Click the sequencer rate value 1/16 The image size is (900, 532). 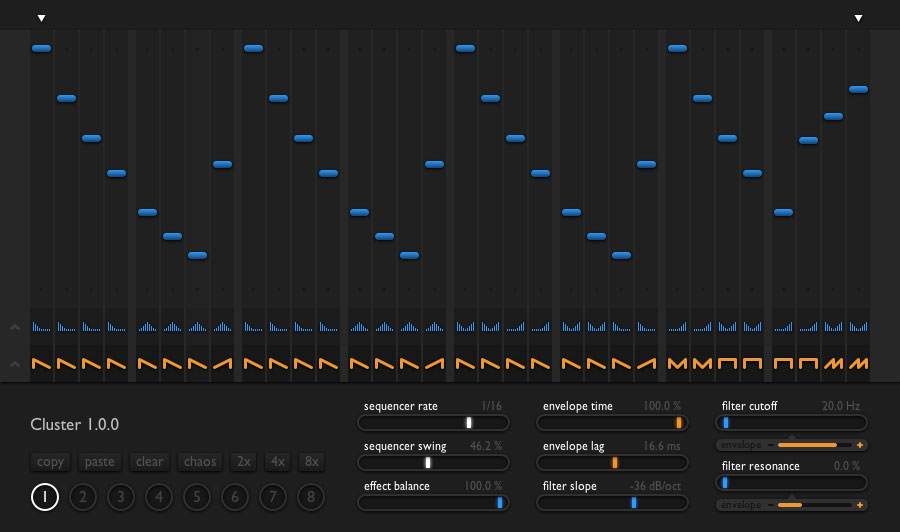coord(491,406)
